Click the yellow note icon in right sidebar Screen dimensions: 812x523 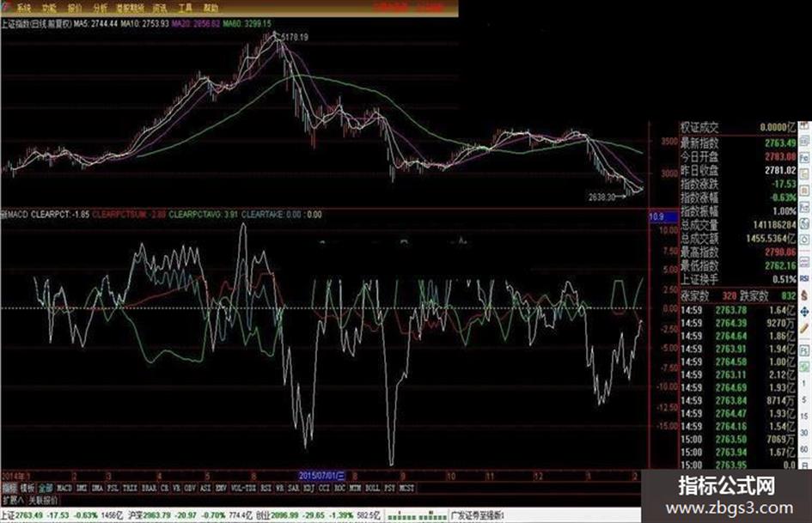[804, 173]
